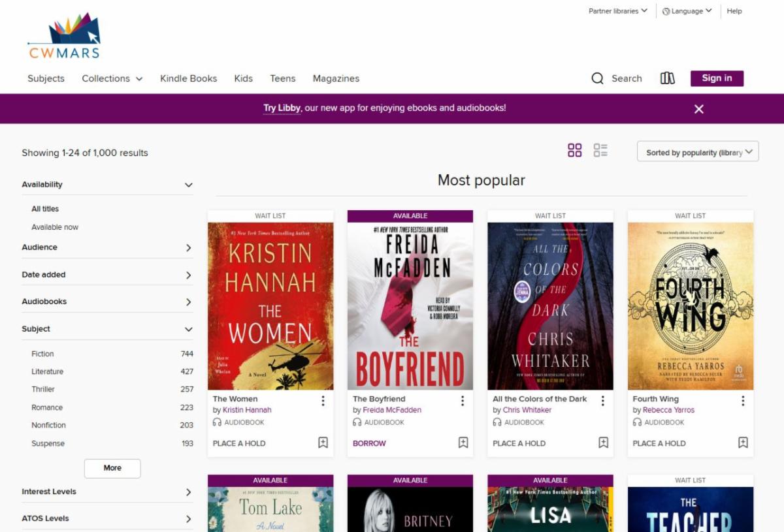
Task: Switch to list view layout
Action: (x=600, y=151)
